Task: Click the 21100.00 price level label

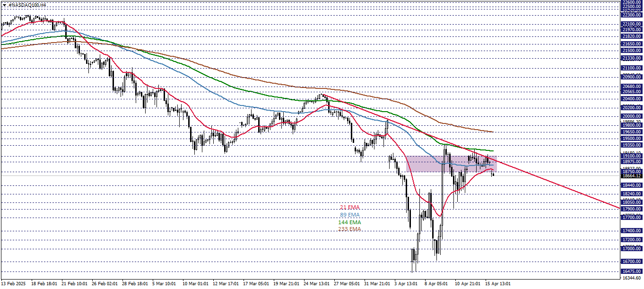Action: point(632,68)
